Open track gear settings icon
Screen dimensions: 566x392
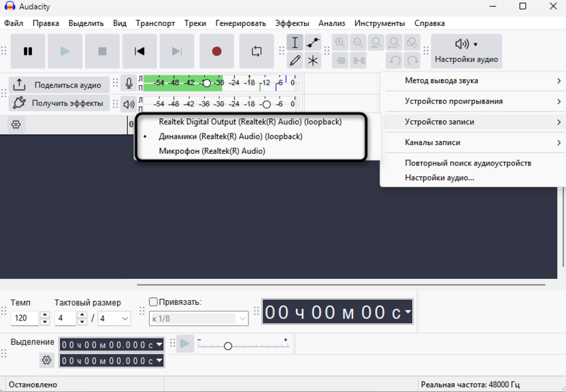click(17, 125)
